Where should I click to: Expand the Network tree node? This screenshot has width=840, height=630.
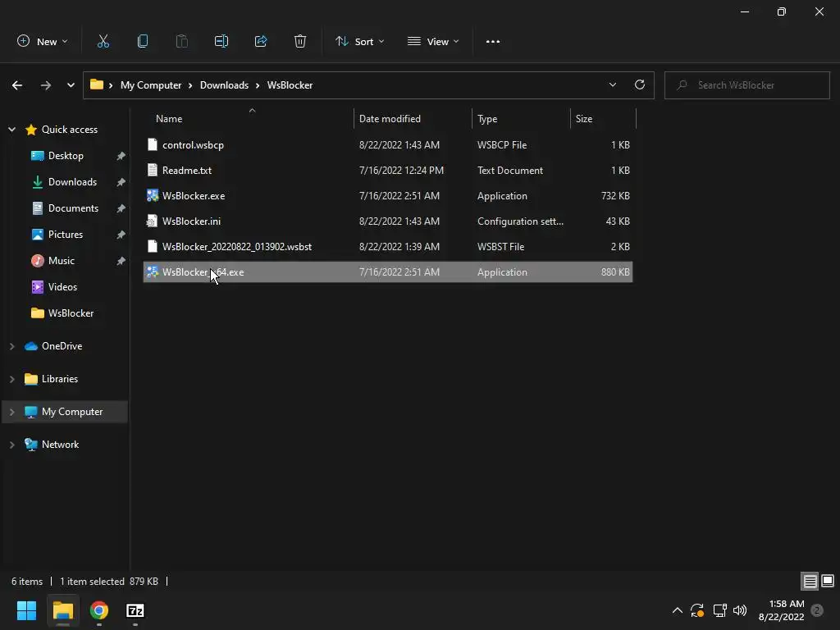point(11,445)
